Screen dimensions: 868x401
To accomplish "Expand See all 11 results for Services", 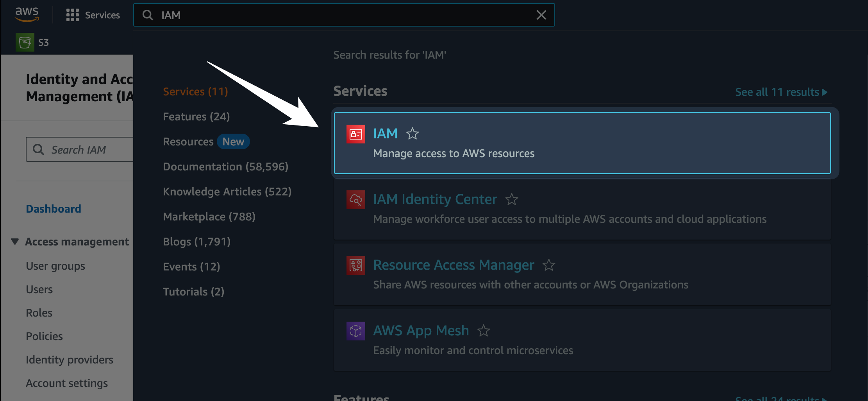I will click(x=780, y=92).
